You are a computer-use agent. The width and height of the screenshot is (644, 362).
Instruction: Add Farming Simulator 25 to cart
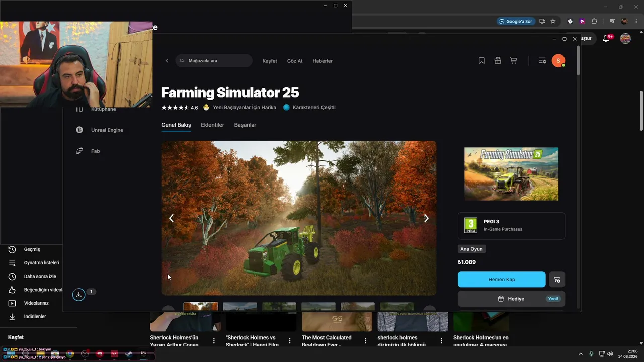coord(557,279)
